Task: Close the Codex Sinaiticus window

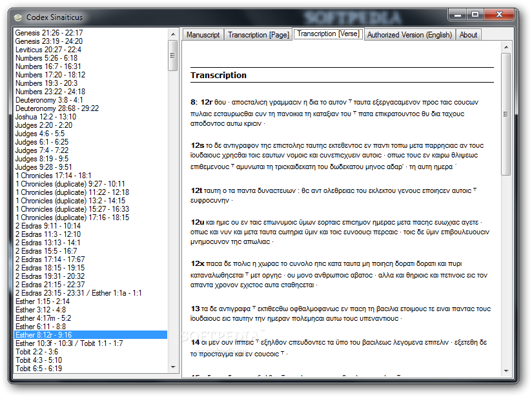Action: [x=499, y=15]
